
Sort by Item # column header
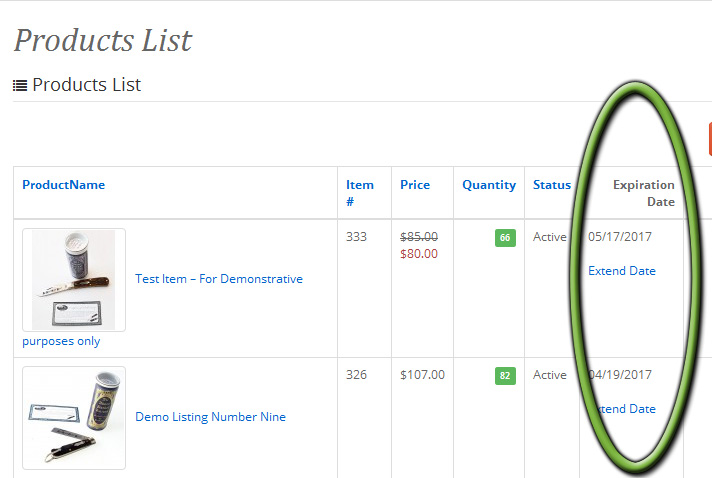coord(360,193)
